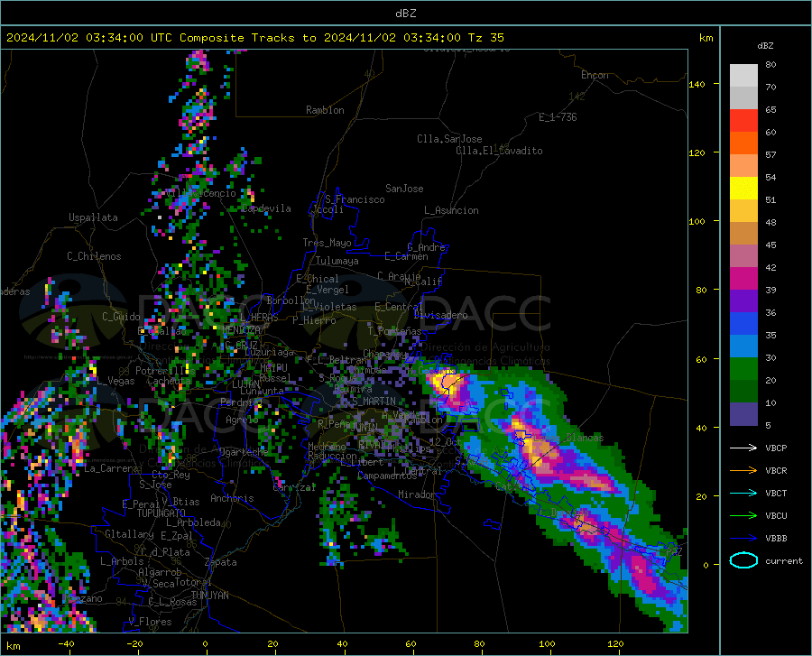Click the 'Manzano' map label

tap(83, 598)
